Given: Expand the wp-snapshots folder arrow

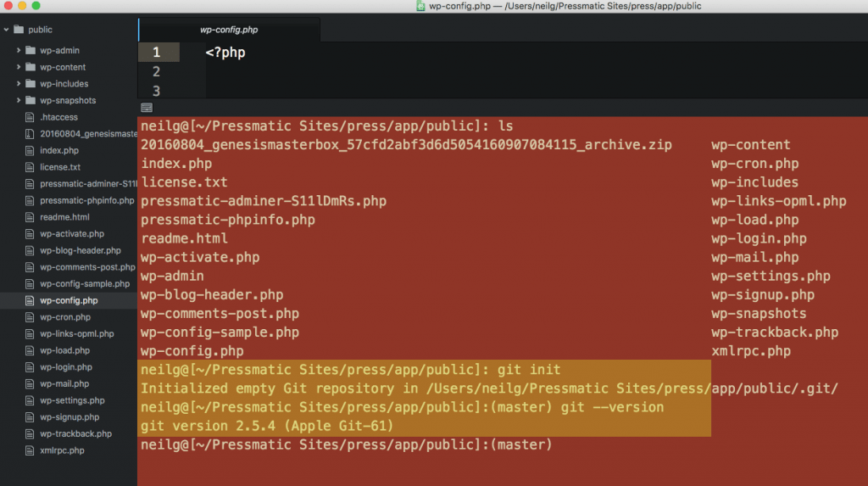Looking at the screenshot, I should [19, 100].
